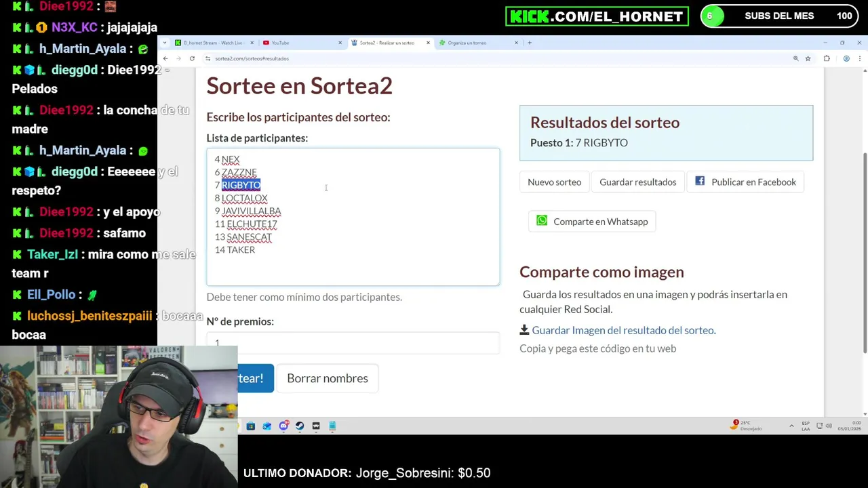The height and width of the screenshot is (488, 868).
Task: Close the Organiza un torneo tab
Action: [x=516, y=43]
